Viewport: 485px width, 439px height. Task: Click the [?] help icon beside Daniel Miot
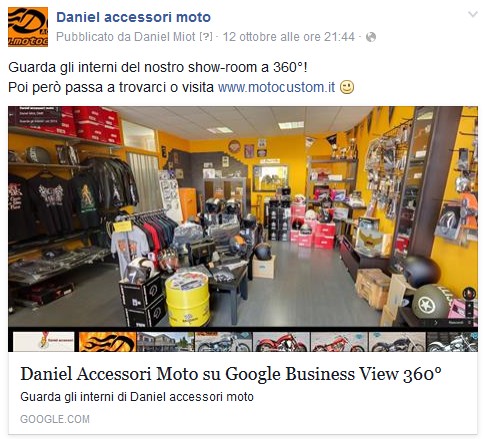(206, 37)
